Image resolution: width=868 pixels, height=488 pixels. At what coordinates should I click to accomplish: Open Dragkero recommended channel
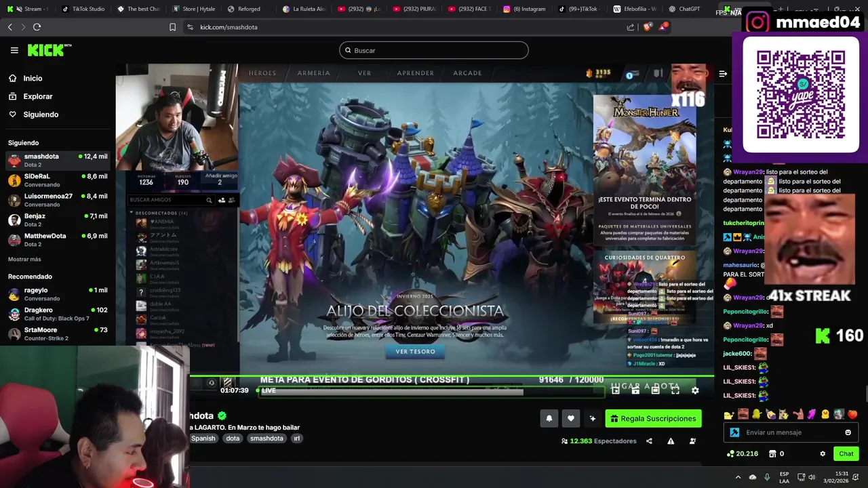click(58, 314)
